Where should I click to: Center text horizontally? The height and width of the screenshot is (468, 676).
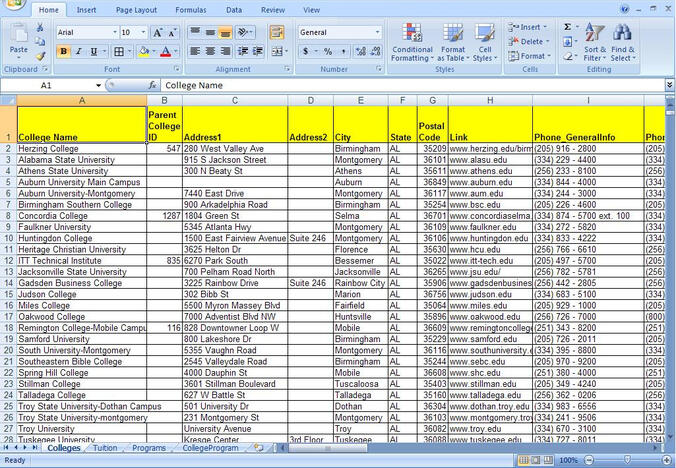[x=210, y=51]
